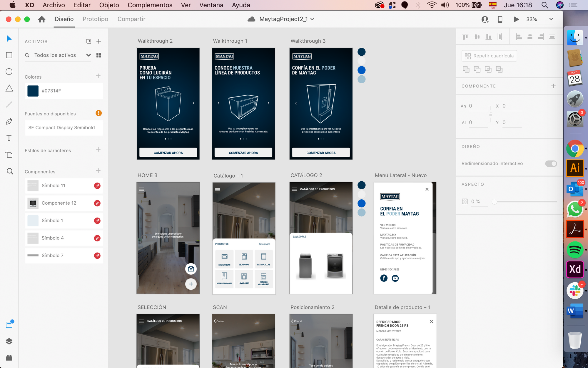
Task: Click the opacity percentage field
Action: pos(479,202)
